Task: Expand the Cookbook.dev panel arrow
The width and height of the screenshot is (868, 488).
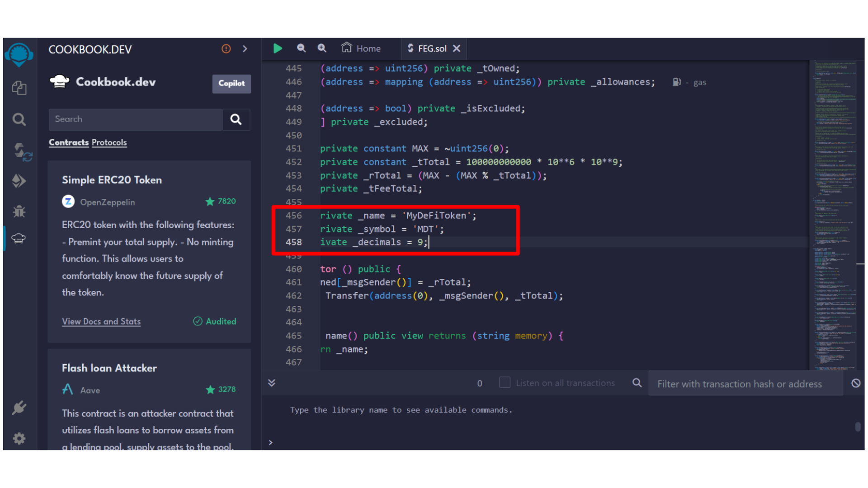Action: point(245,49)
